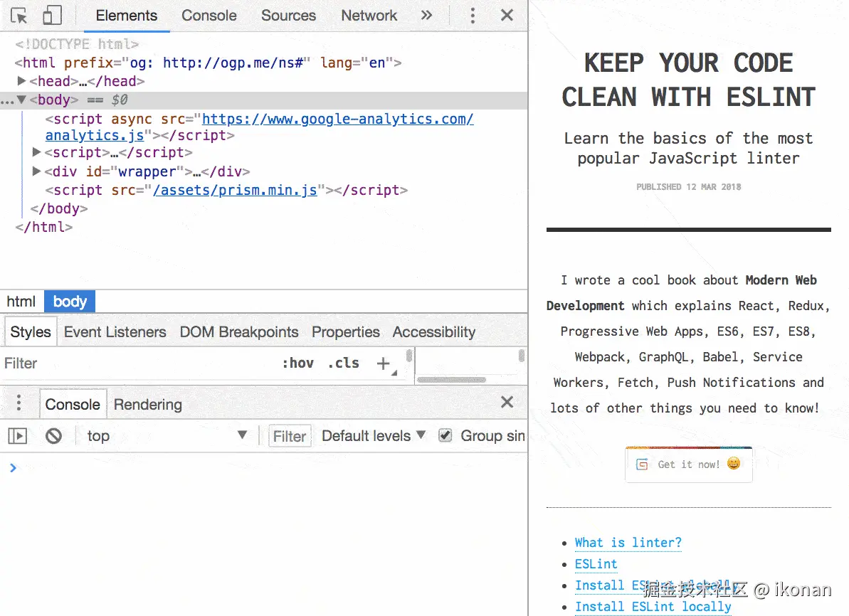
Task: Click the body breadcrumb
Action: coord(70,302)
